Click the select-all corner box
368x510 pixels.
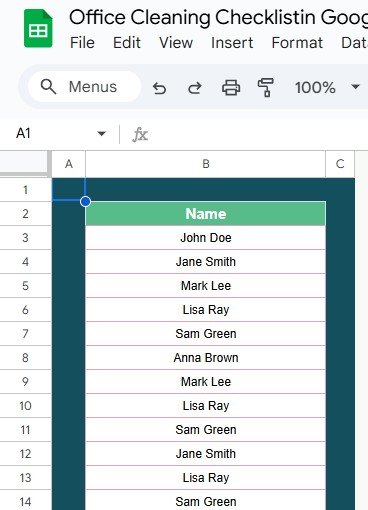[25, 163]
